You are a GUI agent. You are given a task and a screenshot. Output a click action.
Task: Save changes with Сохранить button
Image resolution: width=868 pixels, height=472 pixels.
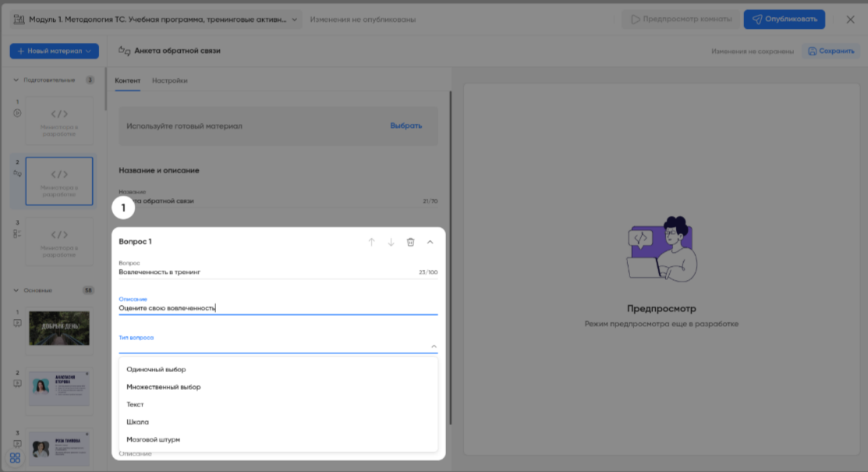(831, 51)
